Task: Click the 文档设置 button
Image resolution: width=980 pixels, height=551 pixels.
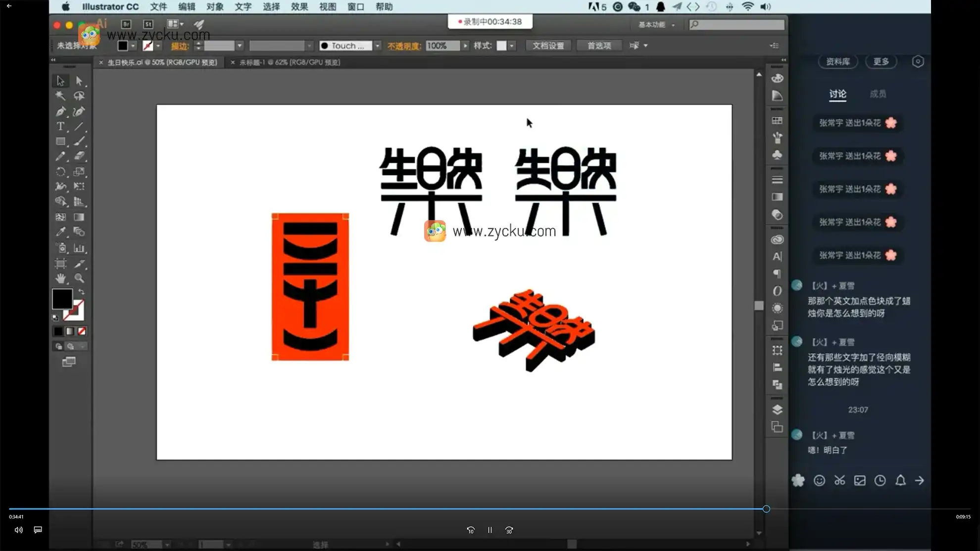Action: pos(548,46)
